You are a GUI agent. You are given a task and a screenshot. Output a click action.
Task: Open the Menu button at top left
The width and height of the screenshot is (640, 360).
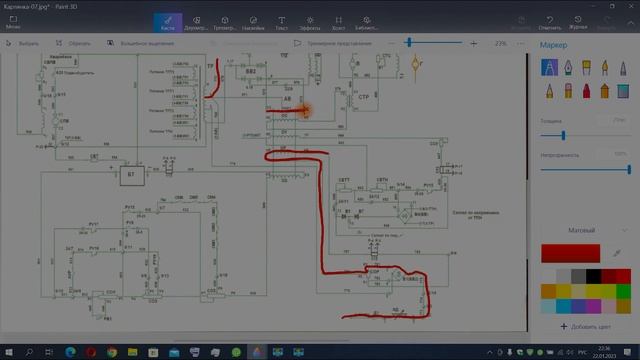[x=13, y=22]
